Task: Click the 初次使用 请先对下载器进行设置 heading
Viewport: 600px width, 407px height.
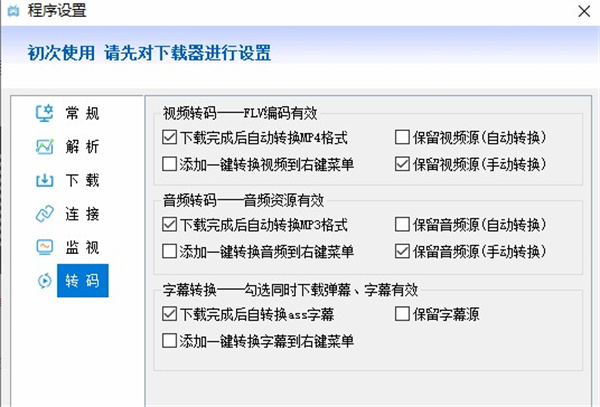Action: [149, 52]
